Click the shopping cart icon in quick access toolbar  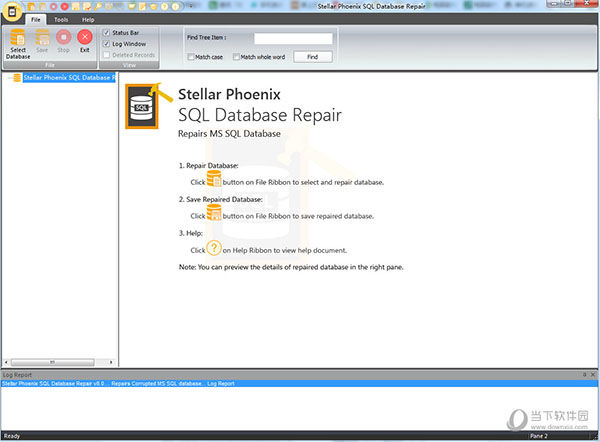(131, 7)
